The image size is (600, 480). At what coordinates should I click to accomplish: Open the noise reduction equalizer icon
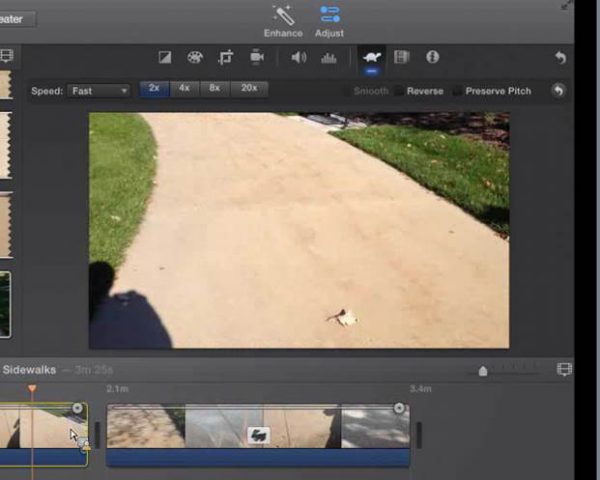pyautogui.click(x=328, y=58)
